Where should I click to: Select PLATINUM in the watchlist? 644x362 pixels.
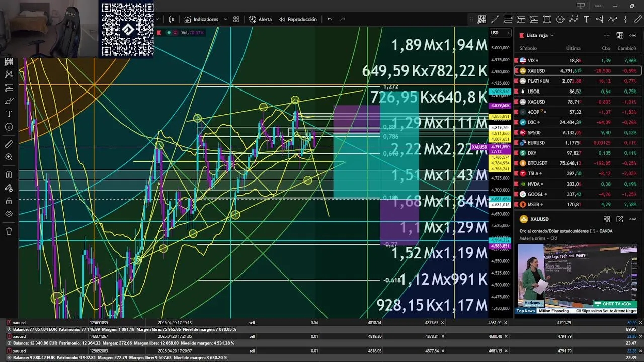click(x=578, y=81)
